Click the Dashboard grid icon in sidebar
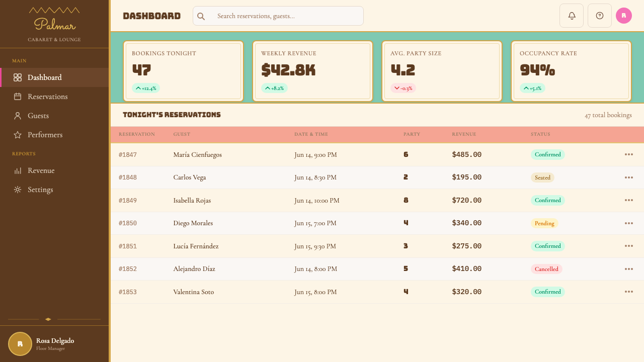Image resolution: width=644 pixels, height=362 pixels. pyautogui.click(x=18, y=77)
